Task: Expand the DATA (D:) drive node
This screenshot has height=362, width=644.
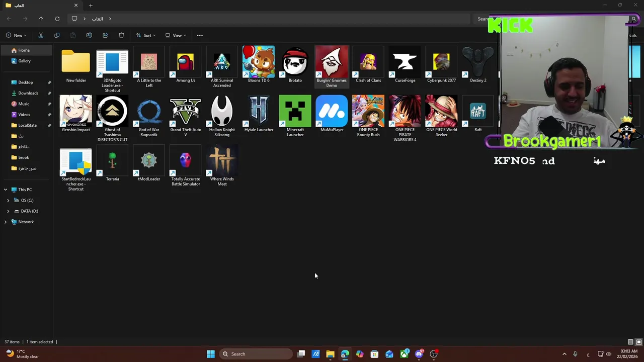Action: (8, 211)
